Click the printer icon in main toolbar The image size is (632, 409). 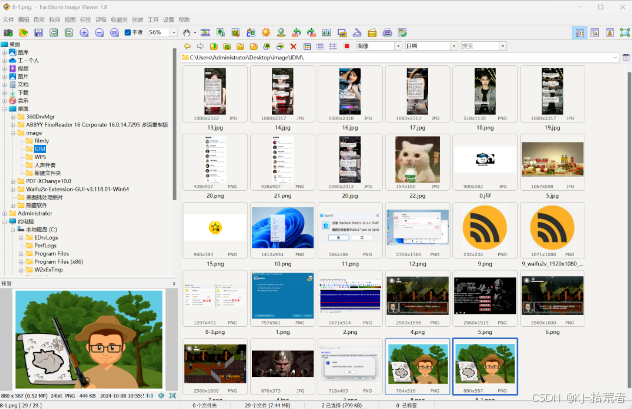tap(387, 33)
